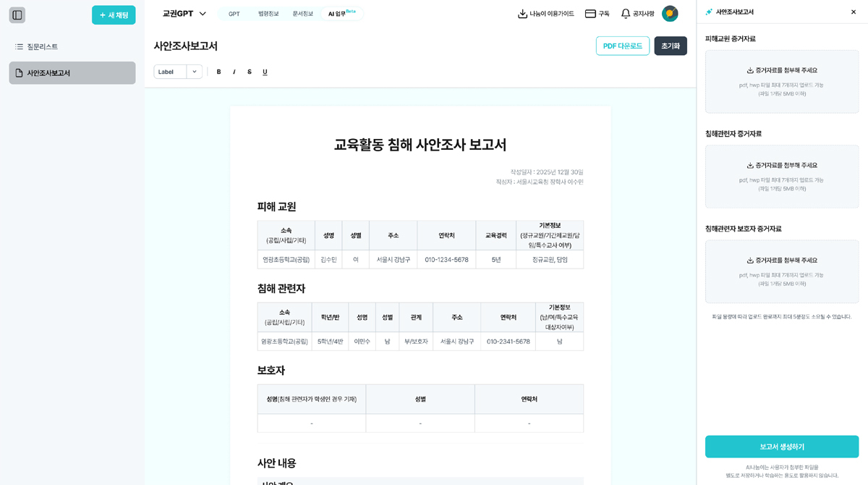Collapse the left sidebar panel

tap(17, 14)
